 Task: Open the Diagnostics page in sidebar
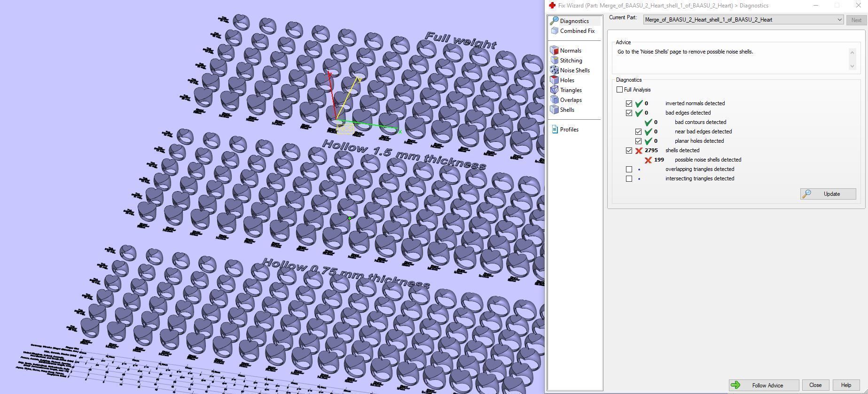point(574,21)
